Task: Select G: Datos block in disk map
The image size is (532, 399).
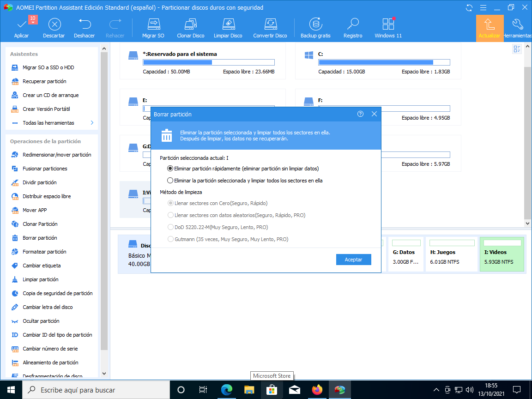Action: pos(406,254)
